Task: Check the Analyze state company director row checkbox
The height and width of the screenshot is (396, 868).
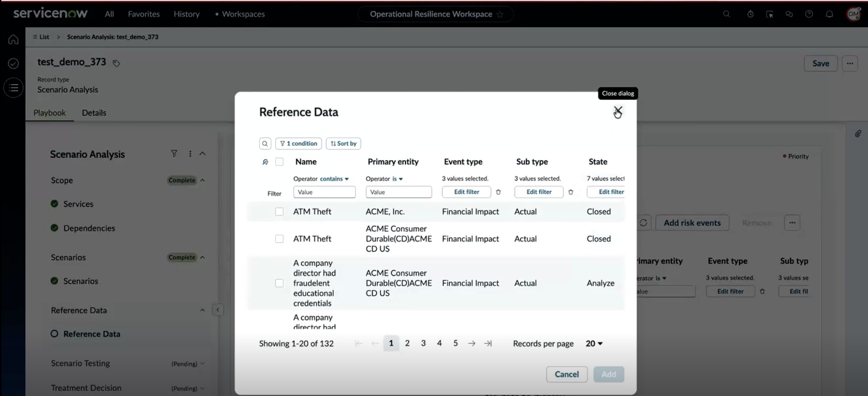Action: [279, 283]
